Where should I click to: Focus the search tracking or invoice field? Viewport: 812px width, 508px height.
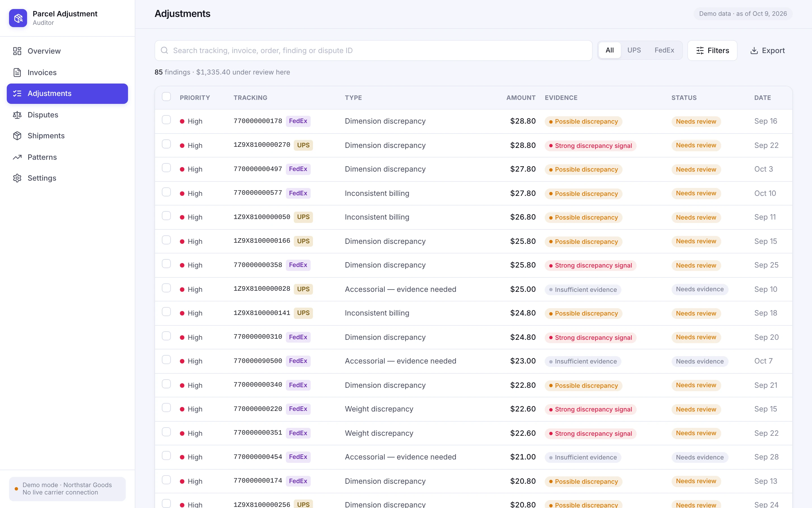(374, 51)
